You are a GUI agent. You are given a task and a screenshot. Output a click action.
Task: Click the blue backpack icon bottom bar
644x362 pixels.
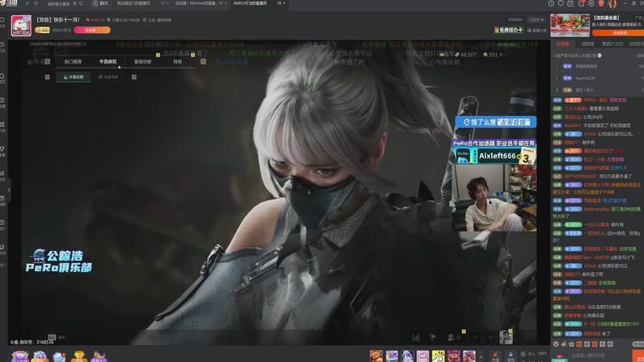pyautogui.click(x=510, y=356)
